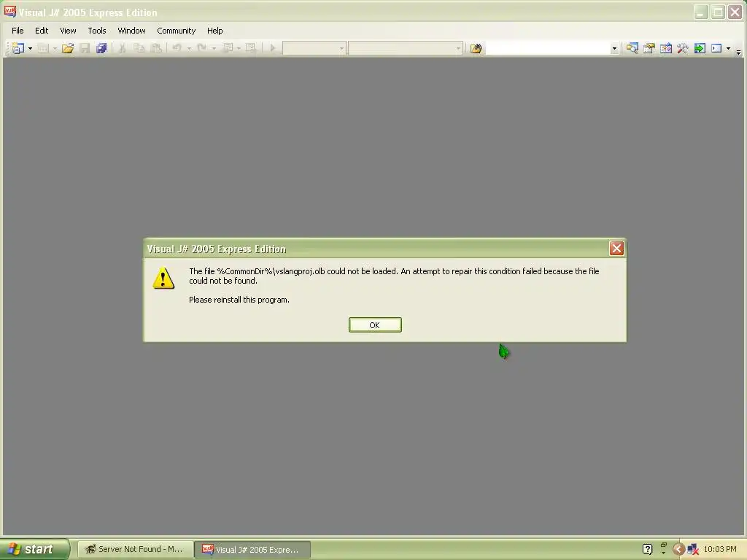Click the Undo arrow icon

click(x=177, y=48)
